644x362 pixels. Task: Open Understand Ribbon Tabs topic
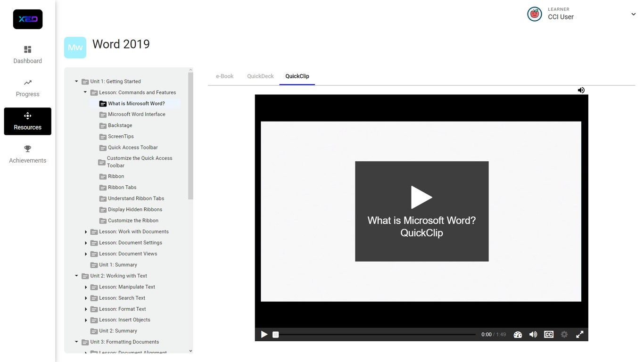(136, 198)
